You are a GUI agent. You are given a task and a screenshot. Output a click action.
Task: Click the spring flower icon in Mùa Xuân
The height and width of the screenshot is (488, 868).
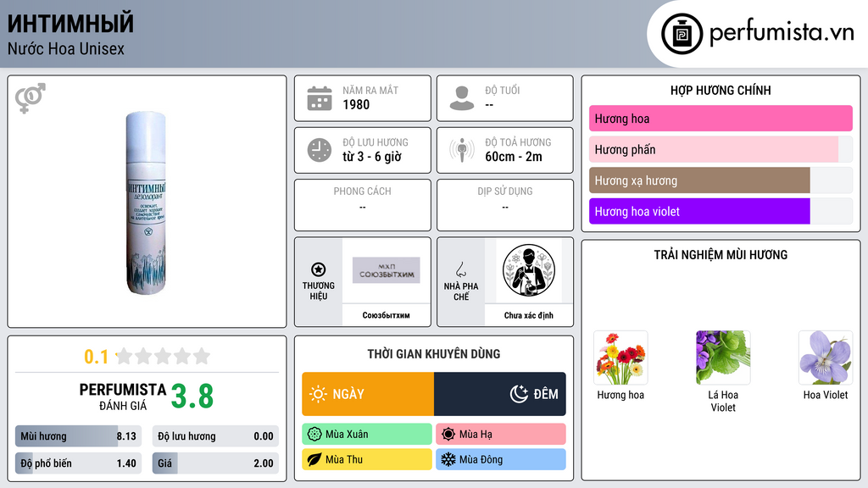[x=314, y=435]
